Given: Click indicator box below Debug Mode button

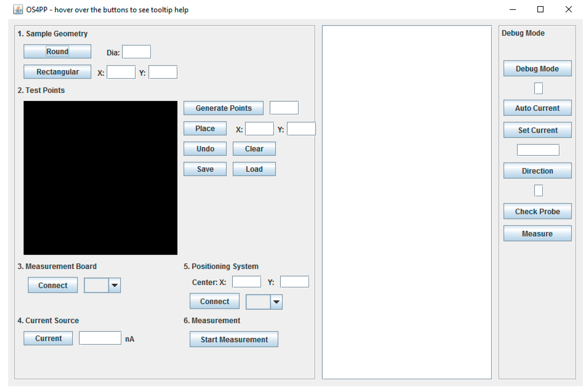Looking at the screenshot, I should click(538, 88).
